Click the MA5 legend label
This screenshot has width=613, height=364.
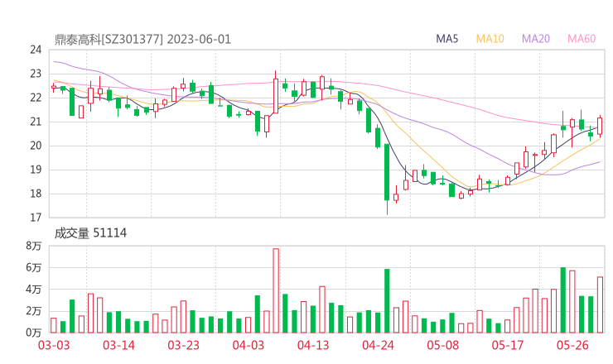446,39
